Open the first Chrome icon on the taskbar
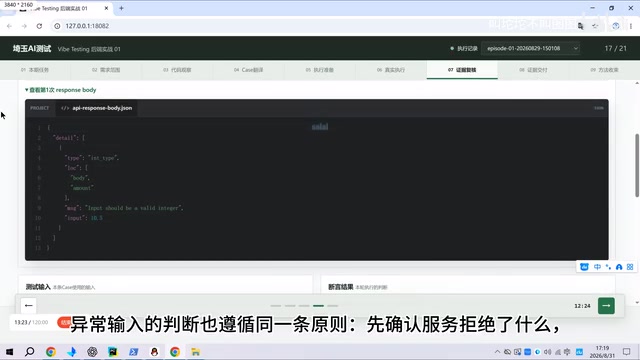The image size is (640, 360). (51, 351)
